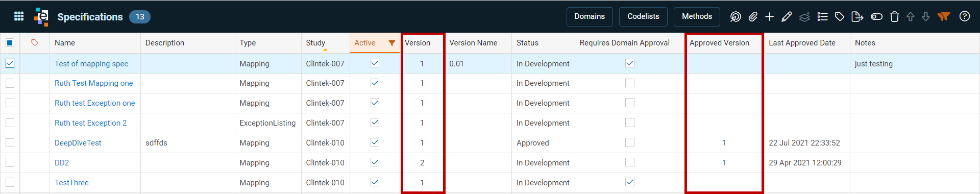The width and height of the screenshot is (980, 194).
Task: Open help question mark icon
Action: pos(965,16)
